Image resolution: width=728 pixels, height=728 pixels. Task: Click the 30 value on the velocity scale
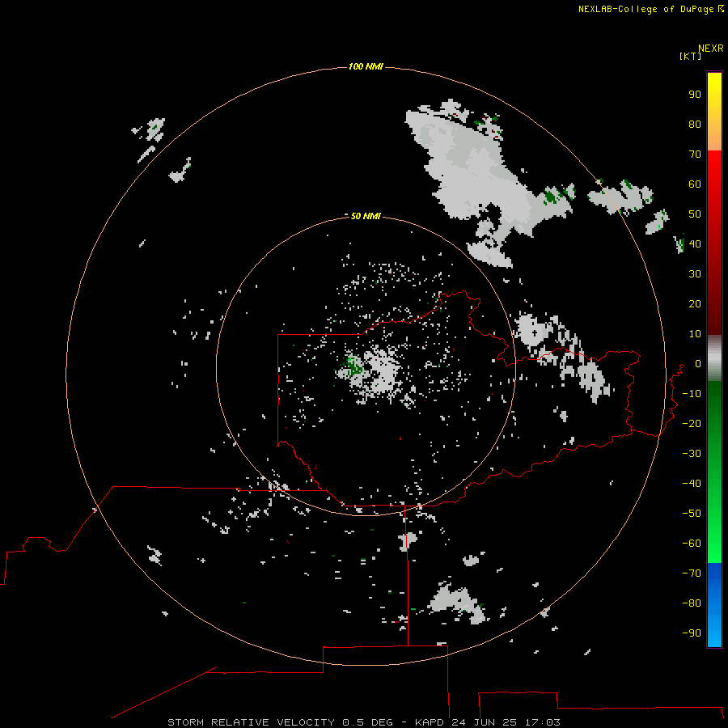point(695,274)
